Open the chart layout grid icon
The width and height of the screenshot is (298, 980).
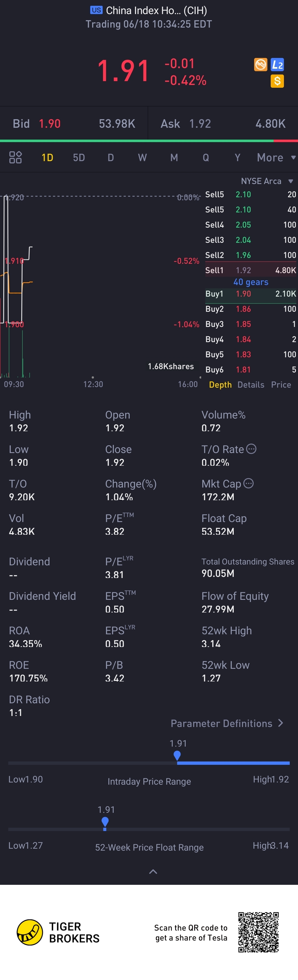tap(15, 157)
